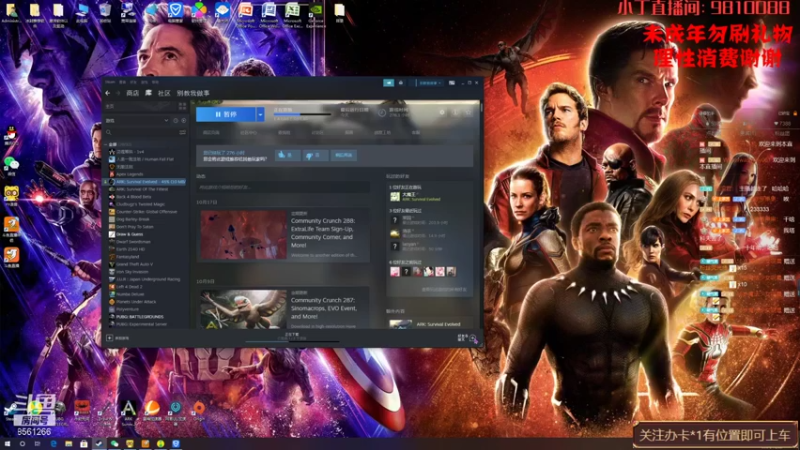Open account name dropdown in Steam header

(x=430, y=83)
